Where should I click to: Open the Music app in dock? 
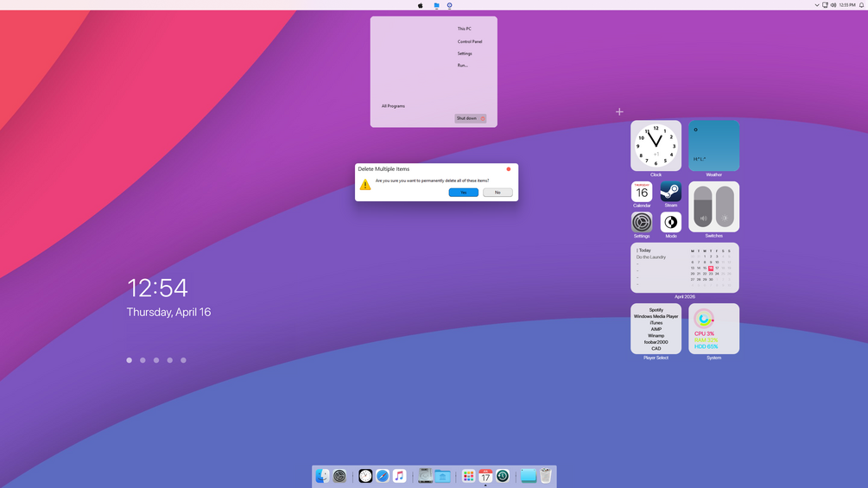(399, 476)
